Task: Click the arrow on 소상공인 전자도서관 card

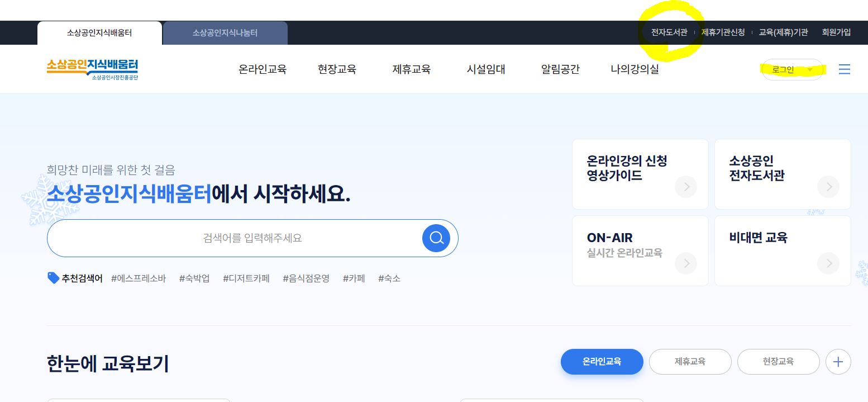Action: click(x=828, y=187)
